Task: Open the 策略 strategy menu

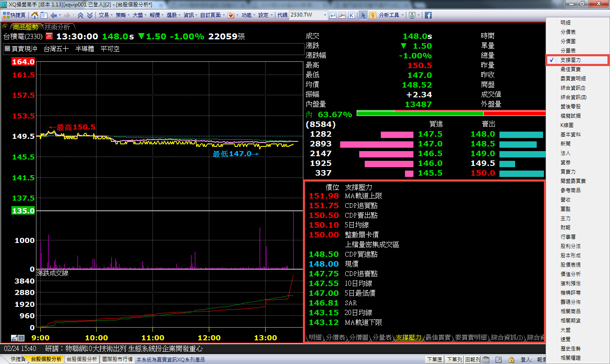Action: click(x=122, y=15)
